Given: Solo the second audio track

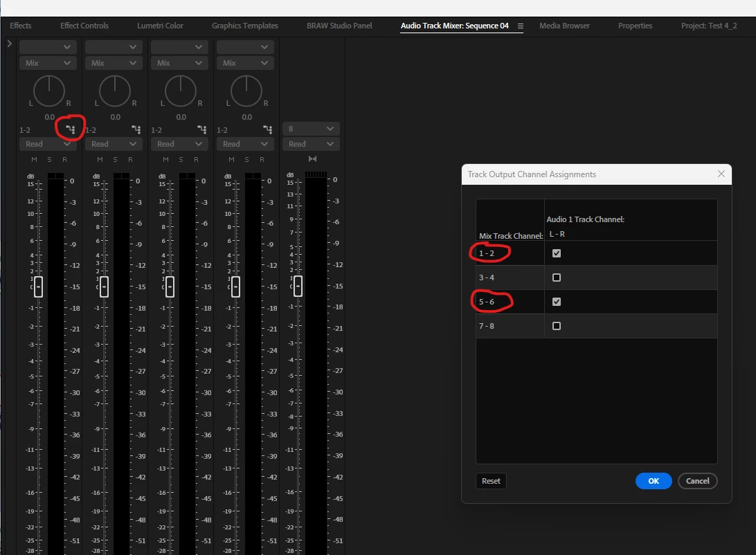Looking at the screenshot, I should point(115,159).
